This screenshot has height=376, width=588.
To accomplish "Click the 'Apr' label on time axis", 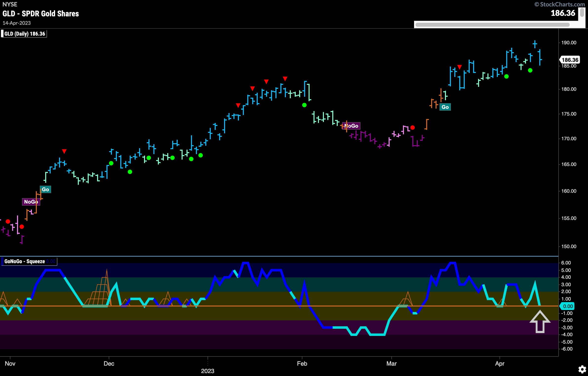I will (x=500, y=363).
